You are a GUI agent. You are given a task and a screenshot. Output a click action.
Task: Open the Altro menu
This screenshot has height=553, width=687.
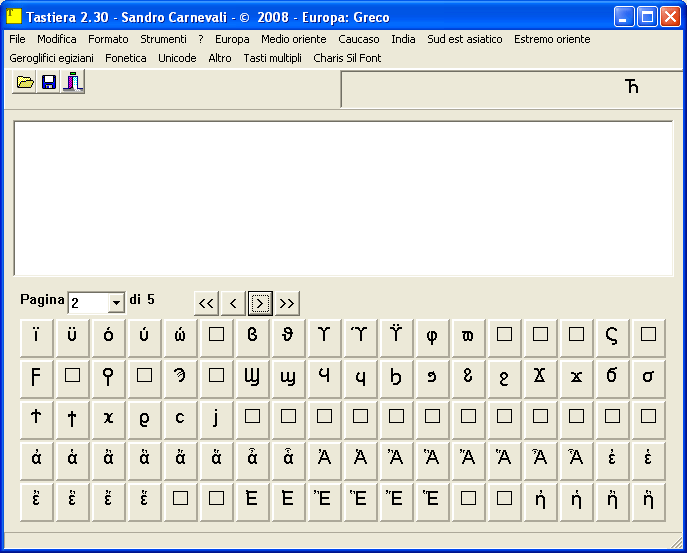point(220,58)
